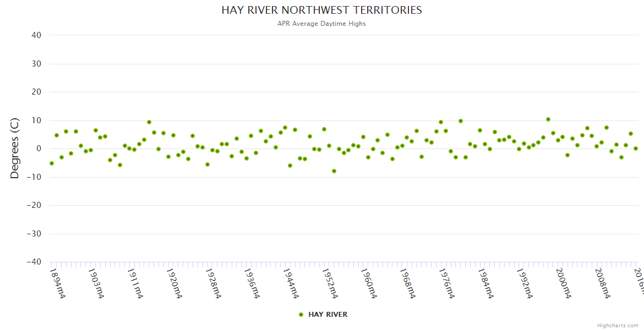Click the chart title HAY RIVER NORTHWEST TERRITORIES

(x=322, y=10)
